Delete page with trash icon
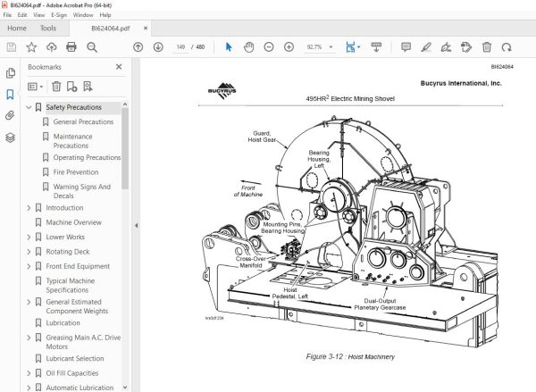The width and height of the screenshot is (536, 392). tap(487, 46)
